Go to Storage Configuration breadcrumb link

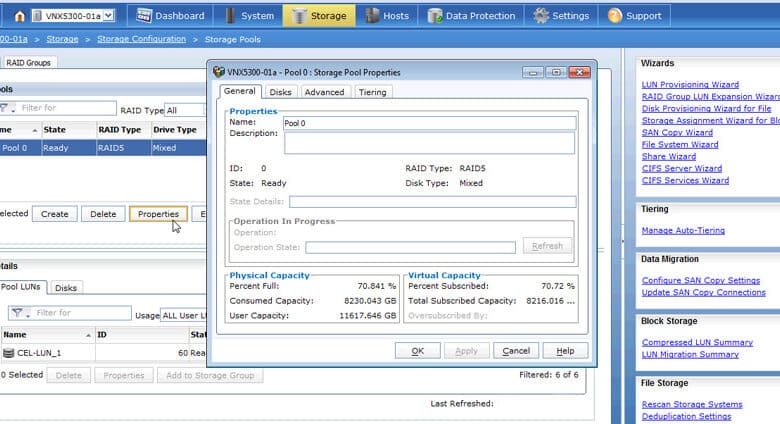pos(141,39)
